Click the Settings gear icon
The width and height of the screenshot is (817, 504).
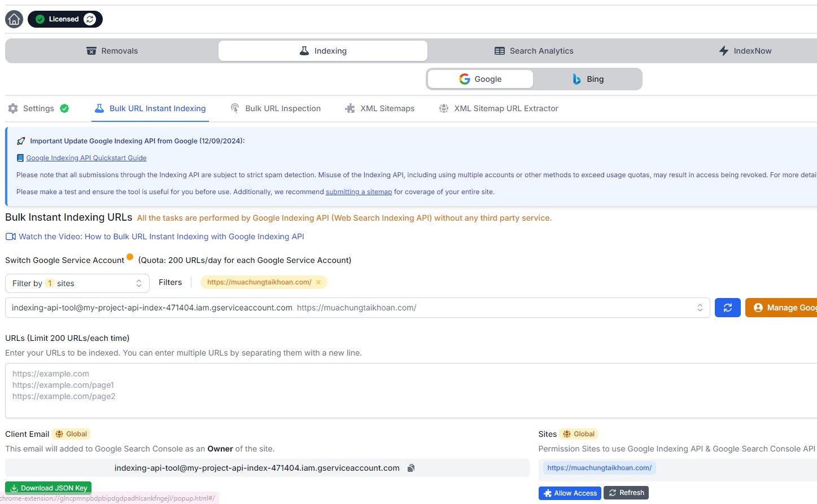pos(13,108)
